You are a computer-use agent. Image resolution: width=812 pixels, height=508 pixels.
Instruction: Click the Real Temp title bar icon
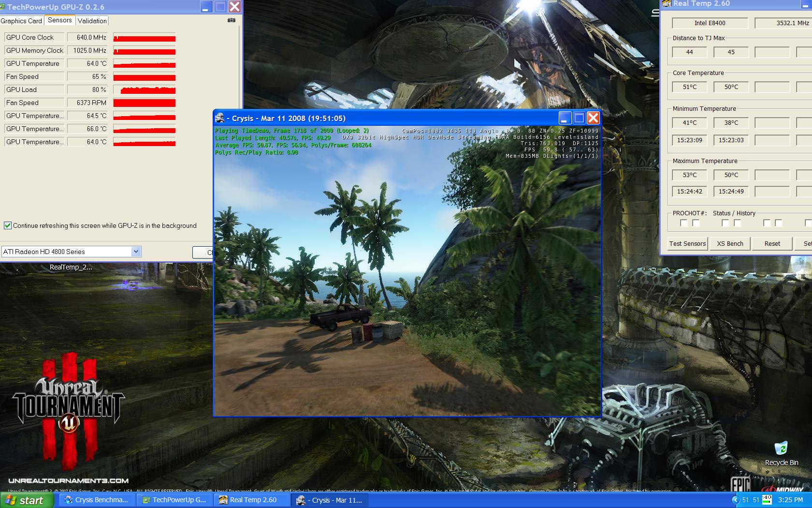667,3
